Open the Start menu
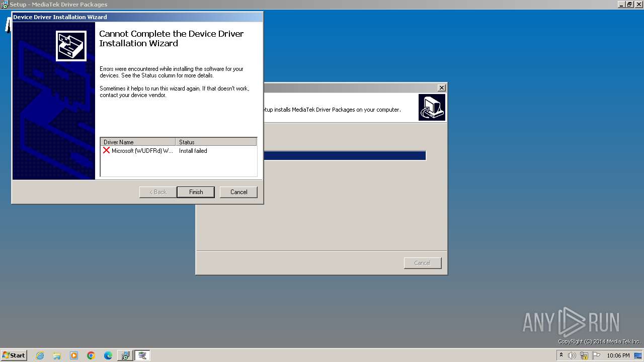644x362 pixels. tap(14, 355)
